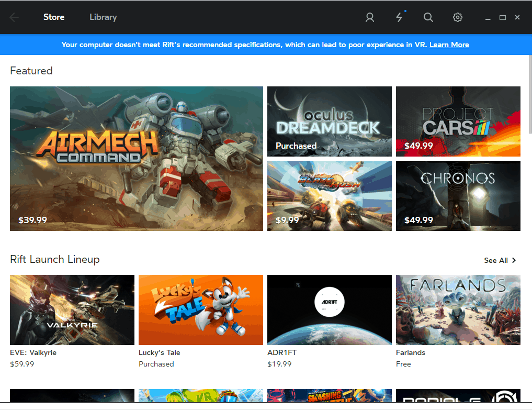Viewport: 532px width, 410px height.
Task: Open the BlazeRush tile
Action: [330, 196]
